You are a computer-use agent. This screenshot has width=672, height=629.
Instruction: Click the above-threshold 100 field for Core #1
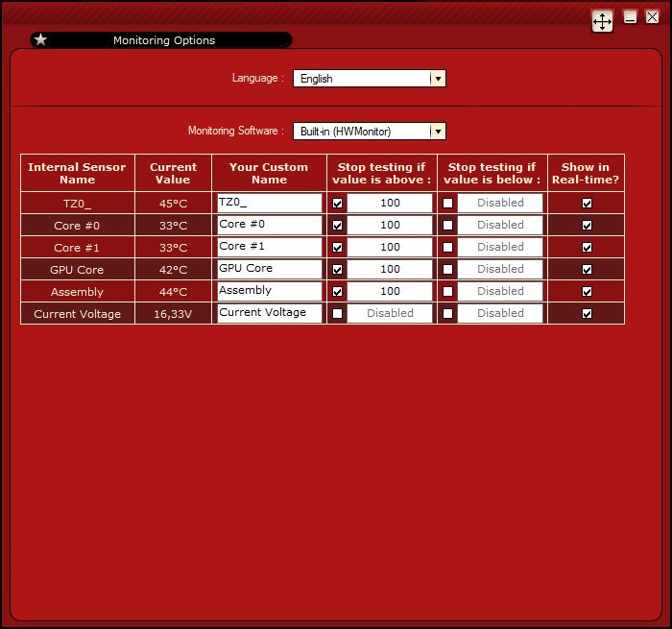point(390,247)
